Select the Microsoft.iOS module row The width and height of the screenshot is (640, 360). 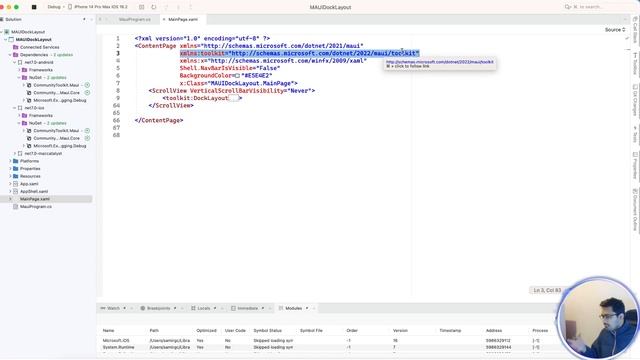pyautogui.click(x=327, y=340)
